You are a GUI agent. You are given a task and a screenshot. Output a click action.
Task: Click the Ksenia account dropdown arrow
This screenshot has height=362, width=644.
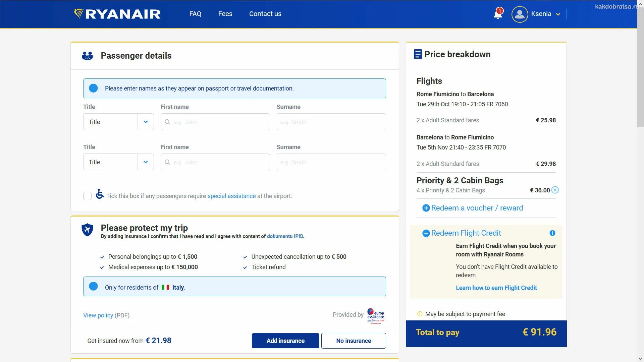(558, 14)
